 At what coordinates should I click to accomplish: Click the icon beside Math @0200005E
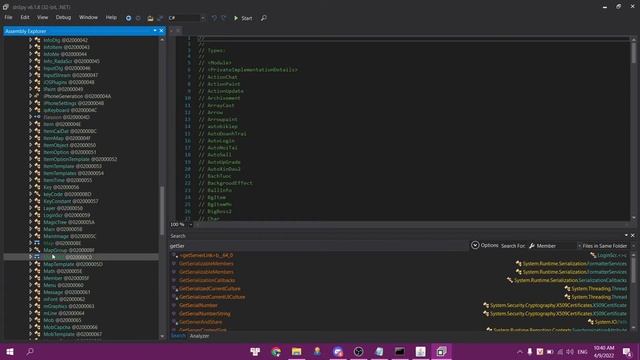point(37,271)
